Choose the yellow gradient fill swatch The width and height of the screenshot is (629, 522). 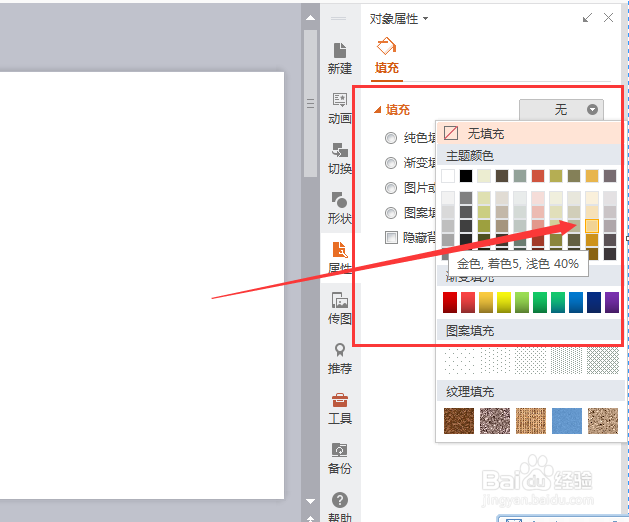(504, 302)
